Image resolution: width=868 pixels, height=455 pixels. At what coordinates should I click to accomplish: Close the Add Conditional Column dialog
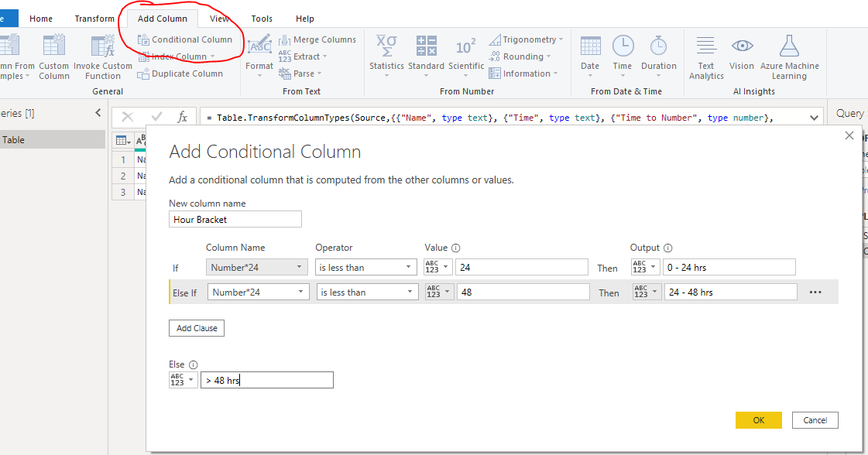pos(849,135)
